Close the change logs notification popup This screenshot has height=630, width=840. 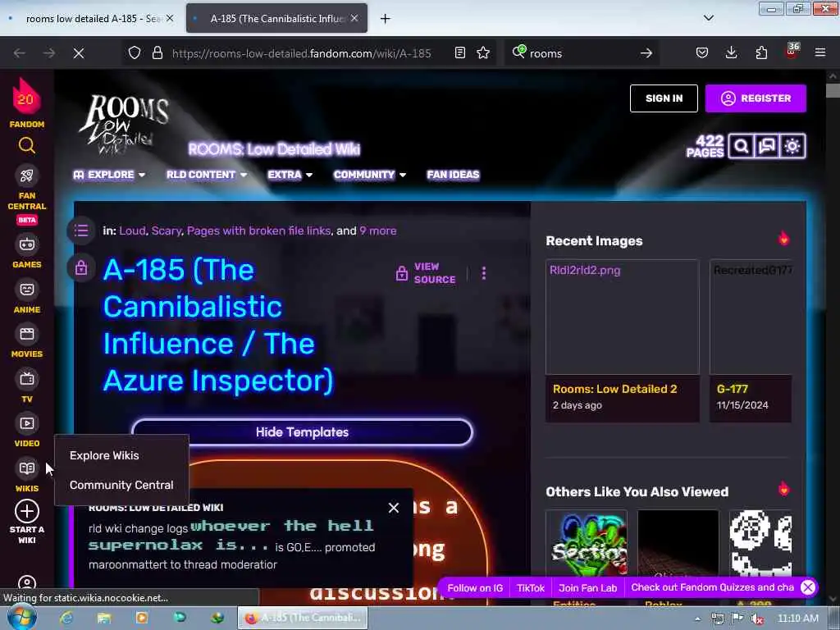coord(394,508)
